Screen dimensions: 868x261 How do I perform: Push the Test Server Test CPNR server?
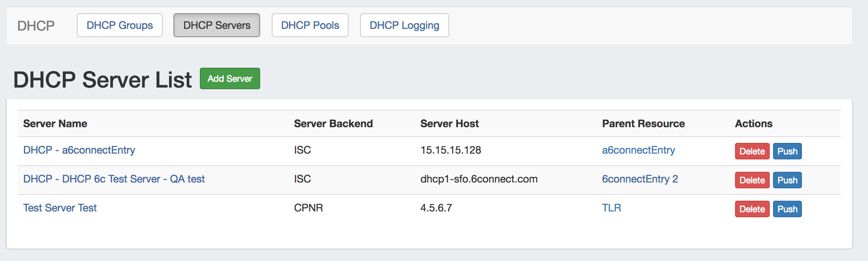(787, 209)
